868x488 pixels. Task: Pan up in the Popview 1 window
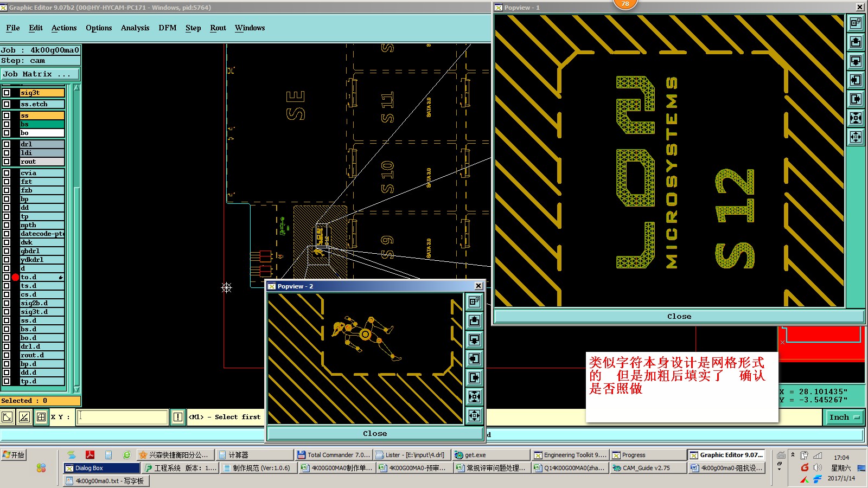click(856, 42)
